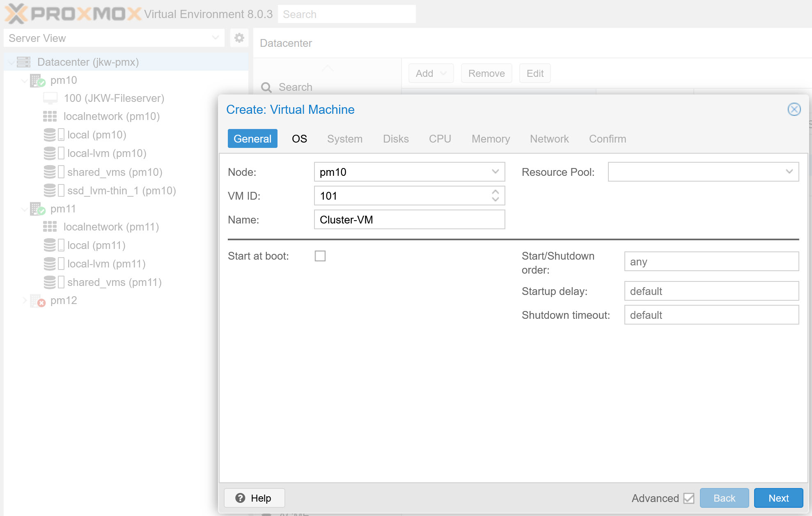Click the ssd_lvm-thin_1 (pm10) storage icon

click(x=50, y=191)
